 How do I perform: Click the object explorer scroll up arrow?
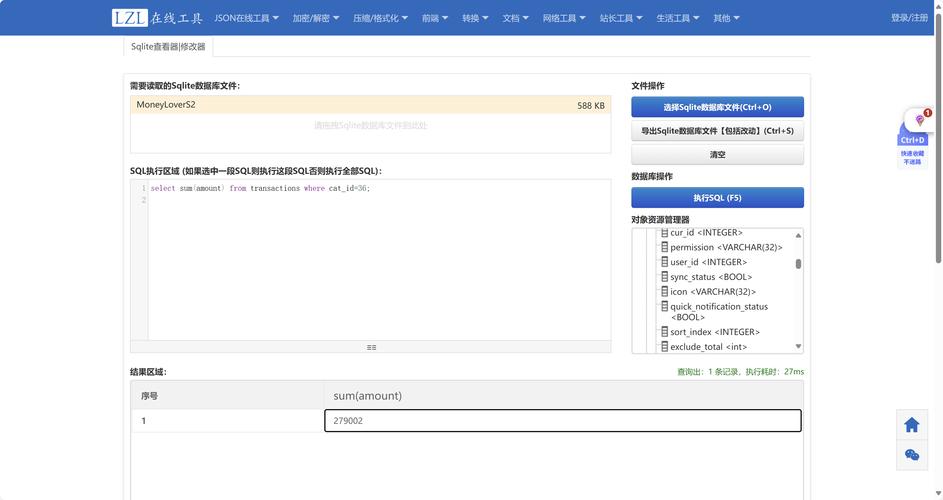pyautogui.click(x=798, y=235)
